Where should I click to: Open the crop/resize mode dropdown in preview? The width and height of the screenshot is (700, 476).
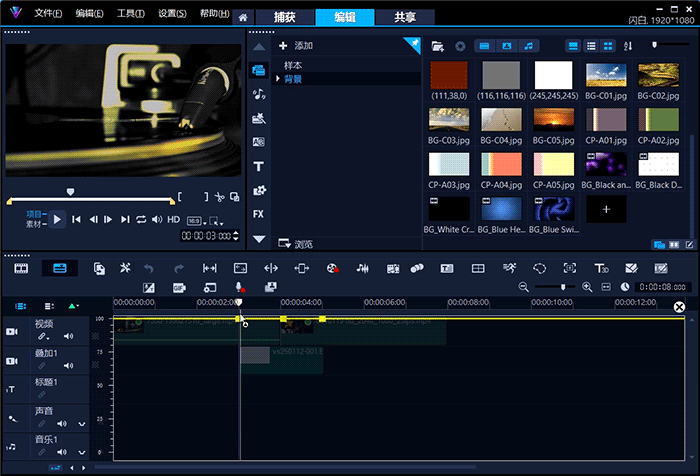pos(216,221)
